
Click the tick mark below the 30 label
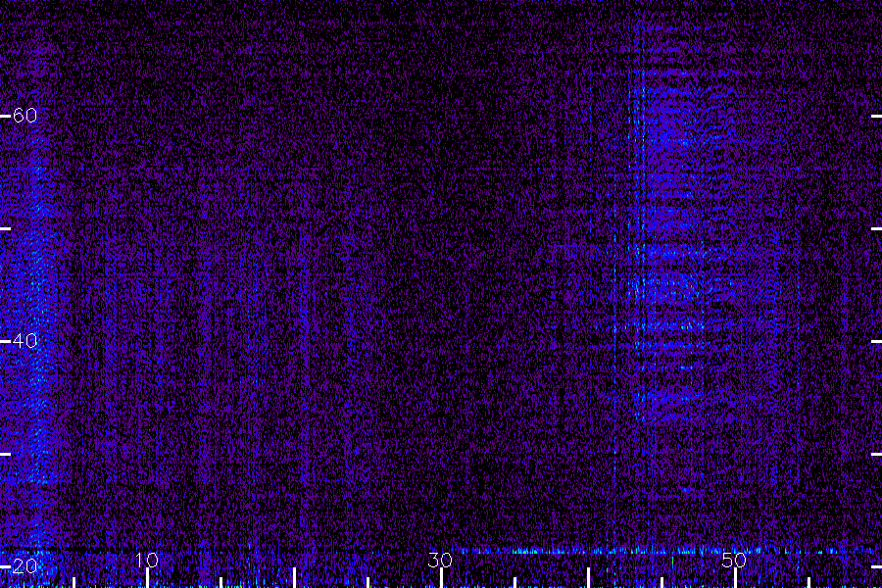(441, 578)
